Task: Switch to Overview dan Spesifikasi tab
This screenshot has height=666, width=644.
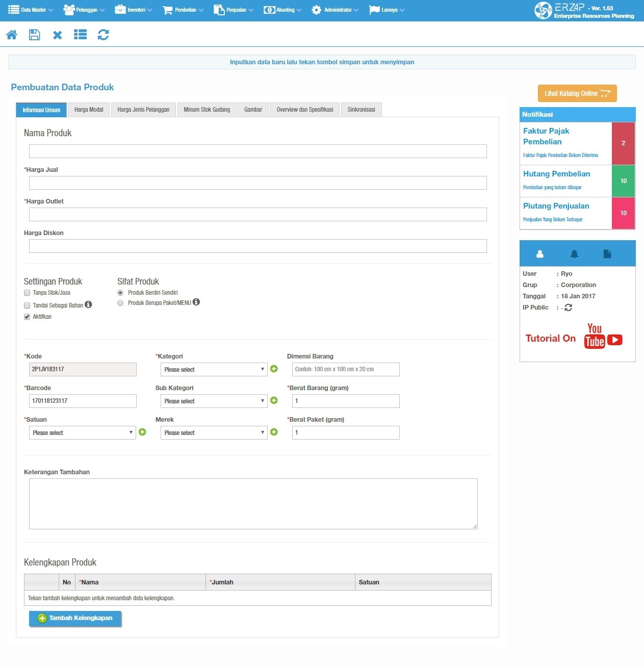Action: [305, 110]
